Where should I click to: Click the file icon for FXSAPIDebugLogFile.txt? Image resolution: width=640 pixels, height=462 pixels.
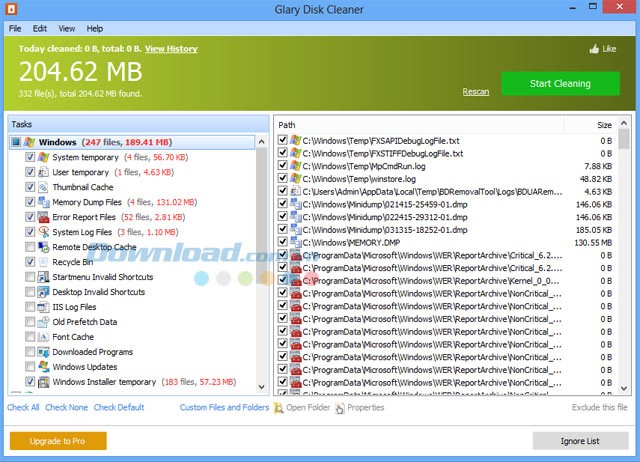pyautogui.click(x=296, y=140)
